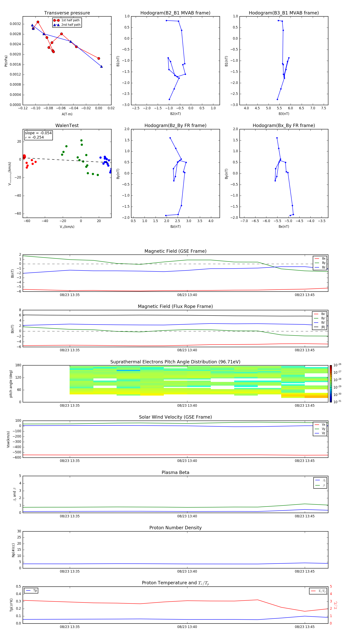Click the "B2(nT)" x-axis label
This screenshot has width=351, height=644.
175,114
